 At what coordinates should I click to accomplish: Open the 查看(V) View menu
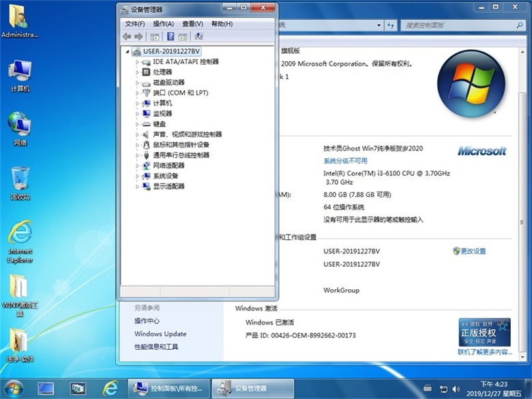coord(192,24)
